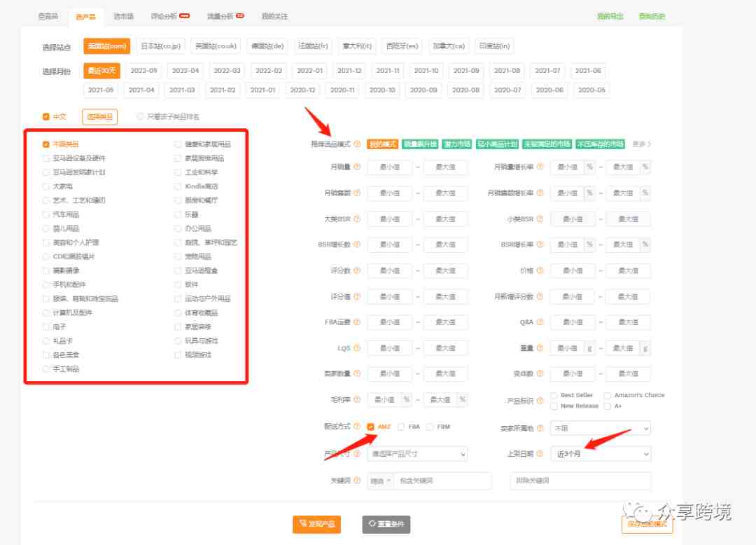Choose month 2021-12
Viewport: 756px width, 545px height.
pos(349,71)
